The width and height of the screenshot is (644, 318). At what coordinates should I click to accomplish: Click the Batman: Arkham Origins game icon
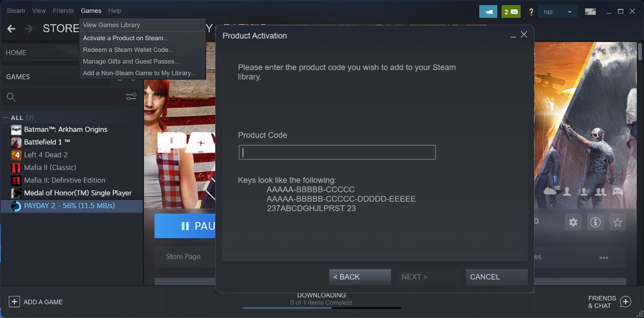16,129
